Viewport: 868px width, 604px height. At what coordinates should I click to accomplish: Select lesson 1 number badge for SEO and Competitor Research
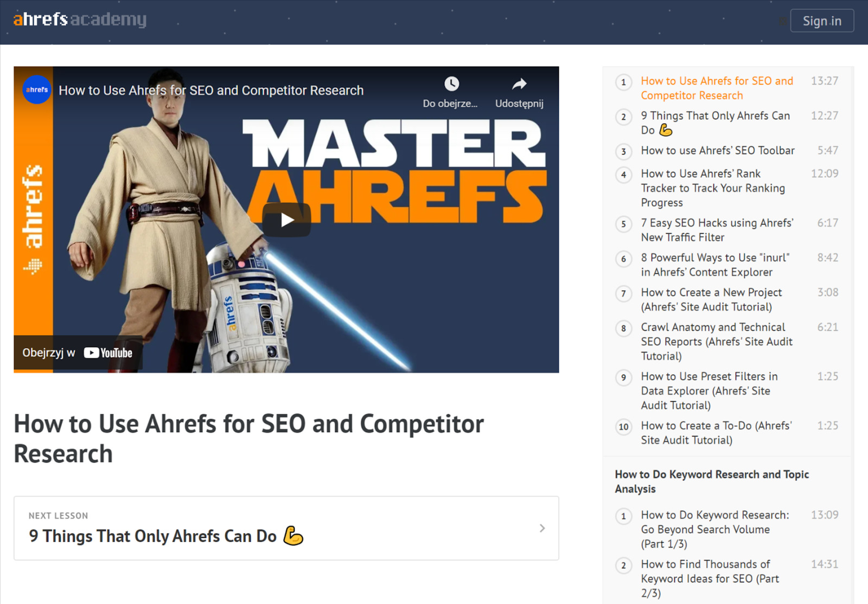coord(623,82)
